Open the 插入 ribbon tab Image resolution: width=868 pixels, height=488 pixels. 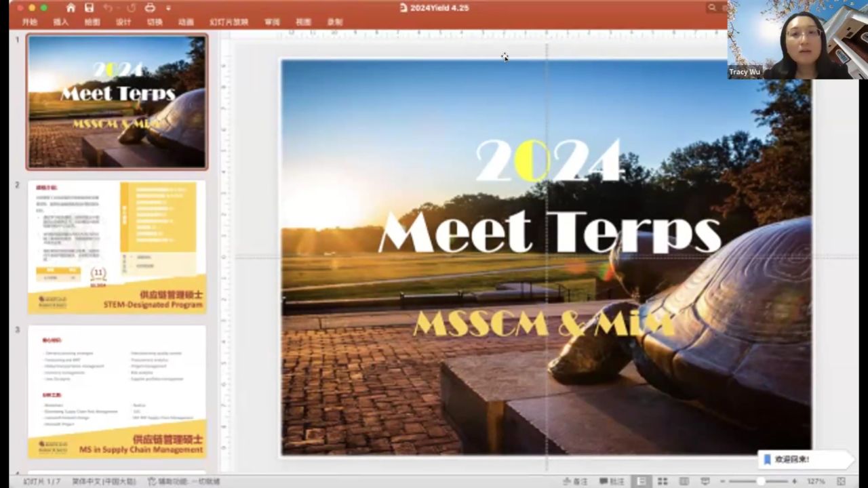pyautogui.click(x=61, y=22)
